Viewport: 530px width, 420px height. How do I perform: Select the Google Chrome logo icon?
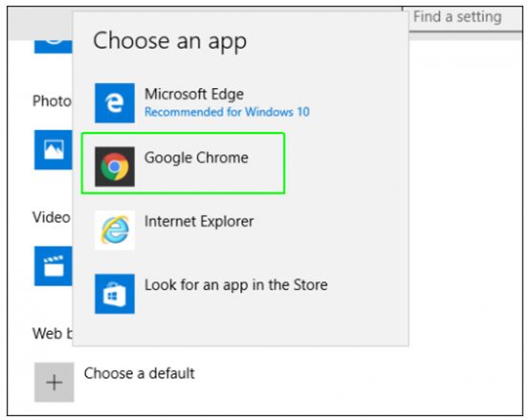coord(115,166)
